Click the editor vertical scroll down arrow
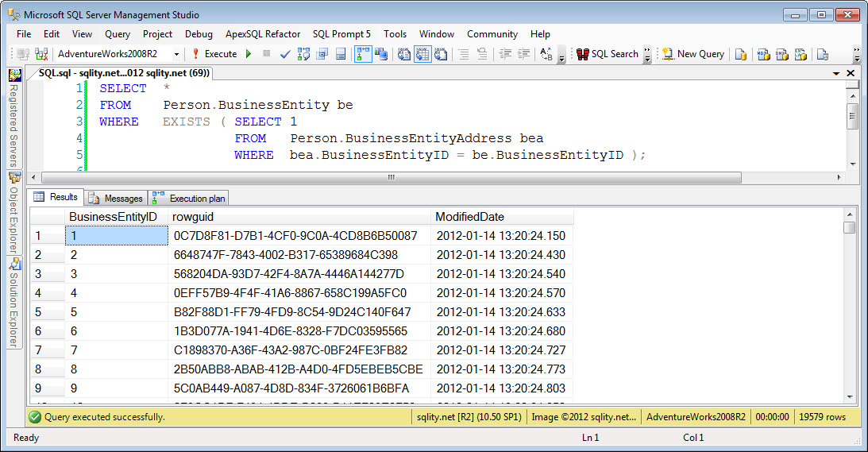Screen dimensions: 868x452 (852, 164)
